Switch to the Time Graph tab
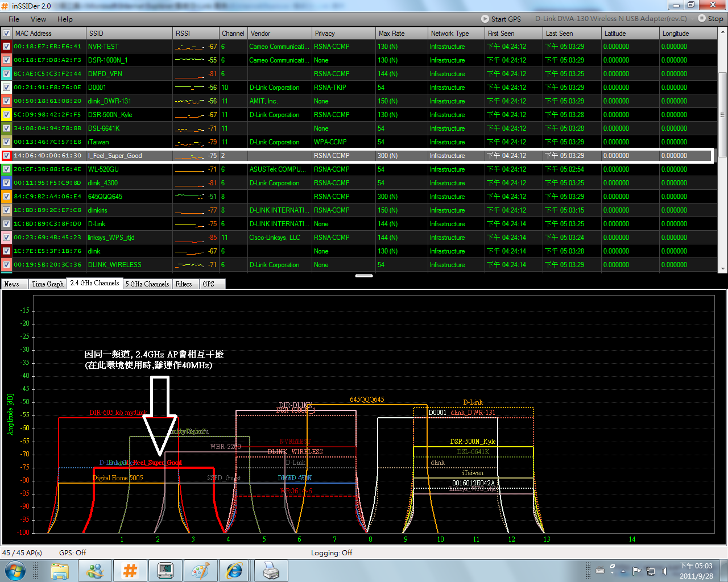Image resolution: width=728 pixels, height=582 pixels. coord(48,284)
